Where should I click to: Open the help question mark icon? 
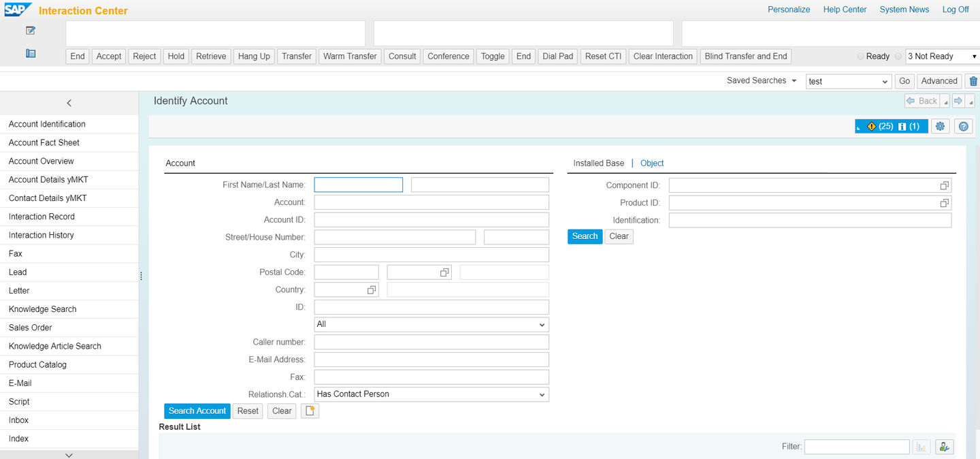[x=964, y=126]
